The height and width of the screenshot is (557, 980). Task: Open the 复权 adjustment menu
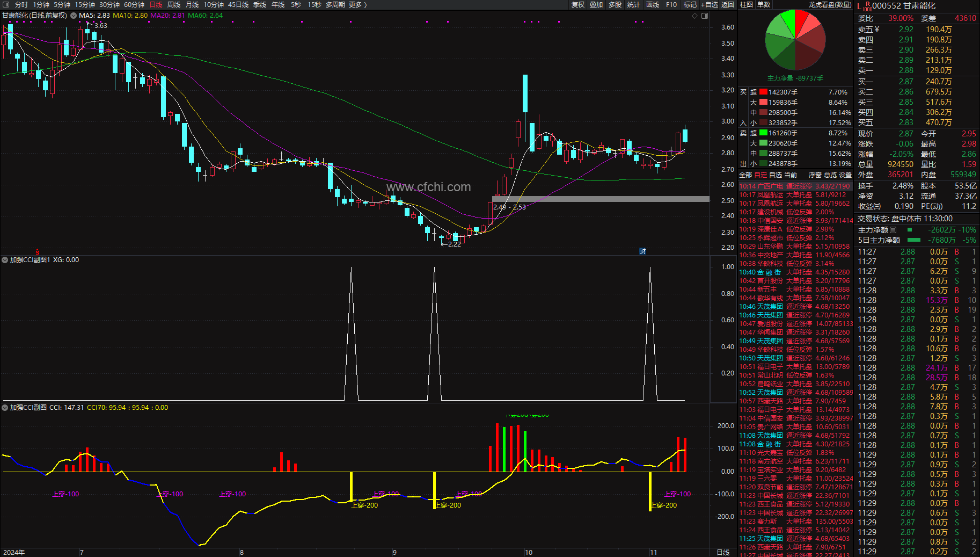pos(578,4)
